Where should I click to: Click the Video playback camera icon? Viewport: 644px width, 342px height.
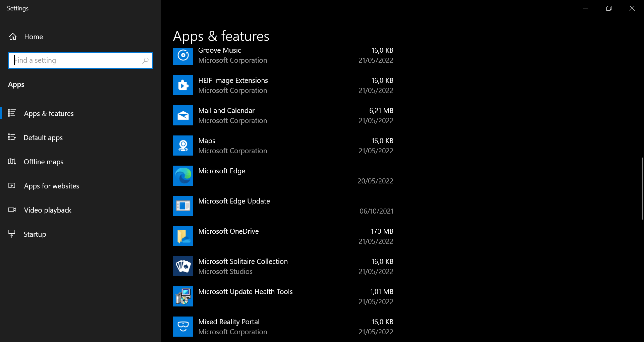[12, 210]
